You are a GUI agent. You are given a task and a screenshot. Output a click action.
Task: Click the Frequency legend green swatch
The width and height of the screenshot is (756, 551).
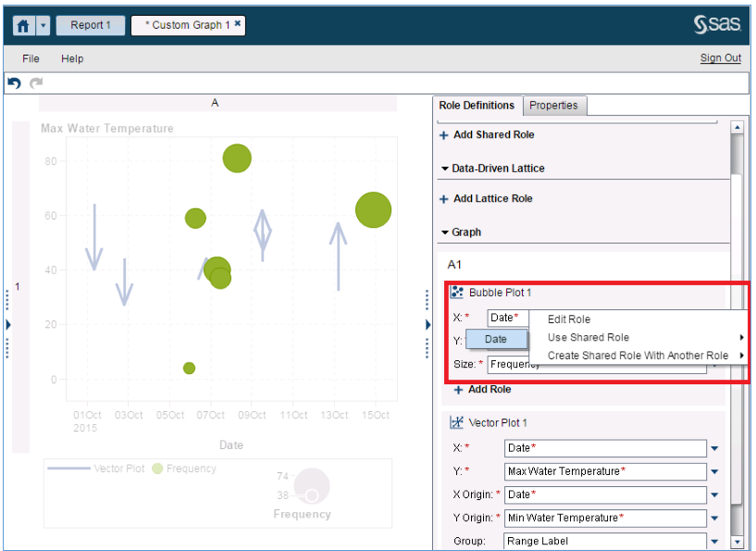(x=157, y=469)
